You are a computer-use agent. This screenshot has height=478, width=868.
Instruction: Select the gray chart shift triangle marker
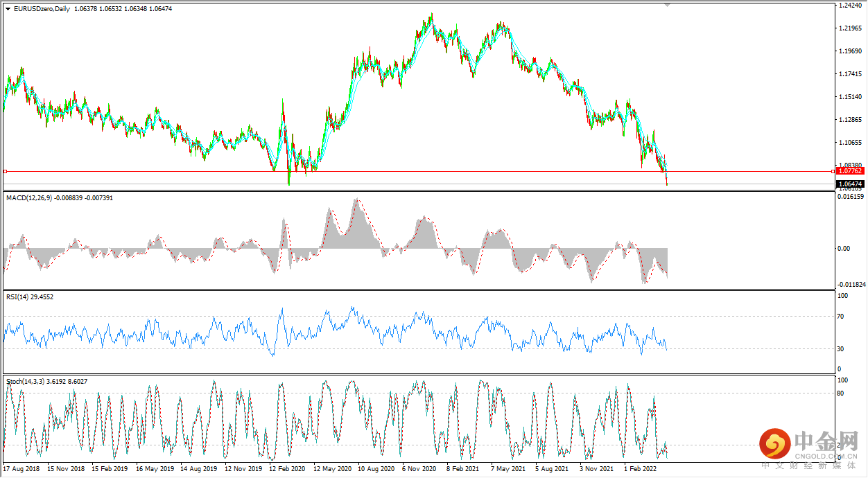point(668,5)
